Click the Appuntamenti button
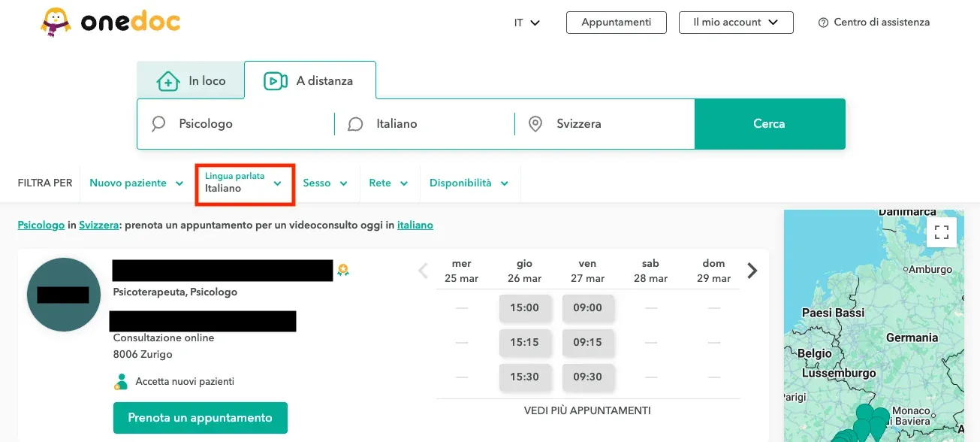Screen dimensions: 980x442 617,23
